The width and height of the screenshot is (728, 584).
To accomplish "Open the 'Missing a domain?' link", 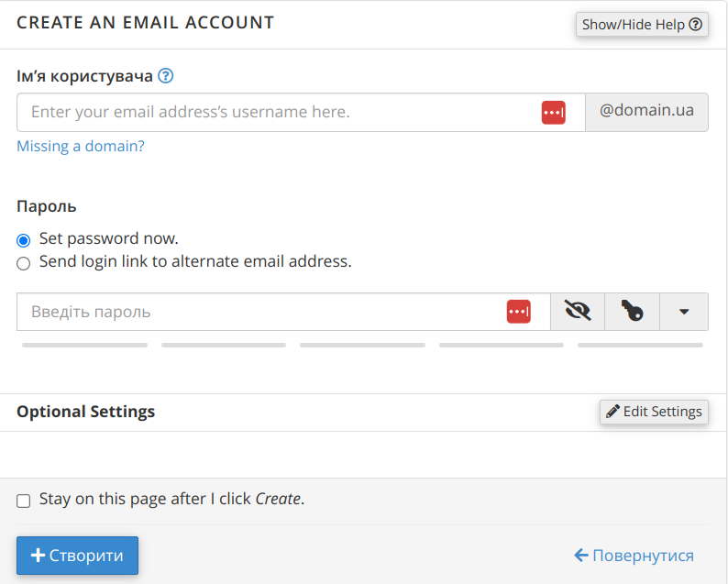I will click(81, 146).
